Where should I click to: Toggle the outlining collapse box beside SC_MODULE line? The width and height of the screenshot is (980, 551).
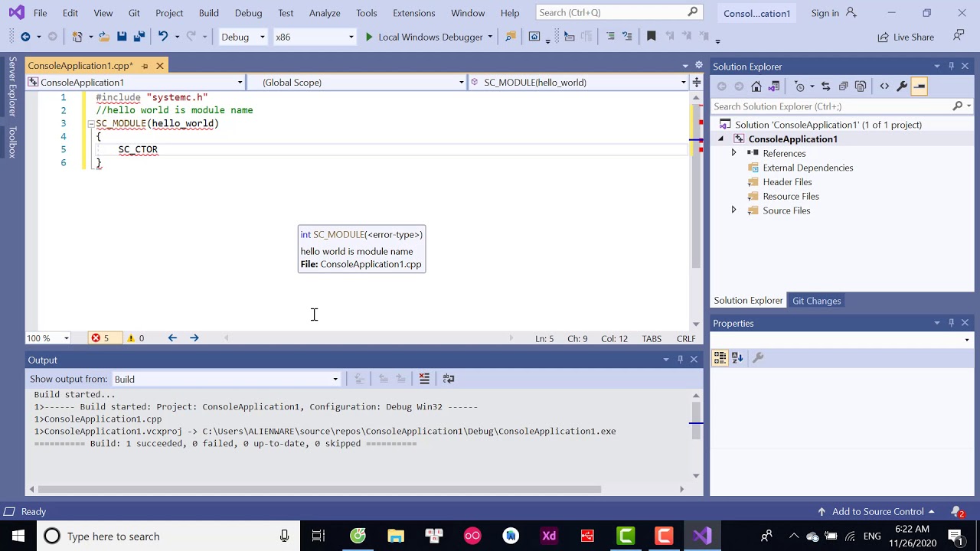(91, 124)
